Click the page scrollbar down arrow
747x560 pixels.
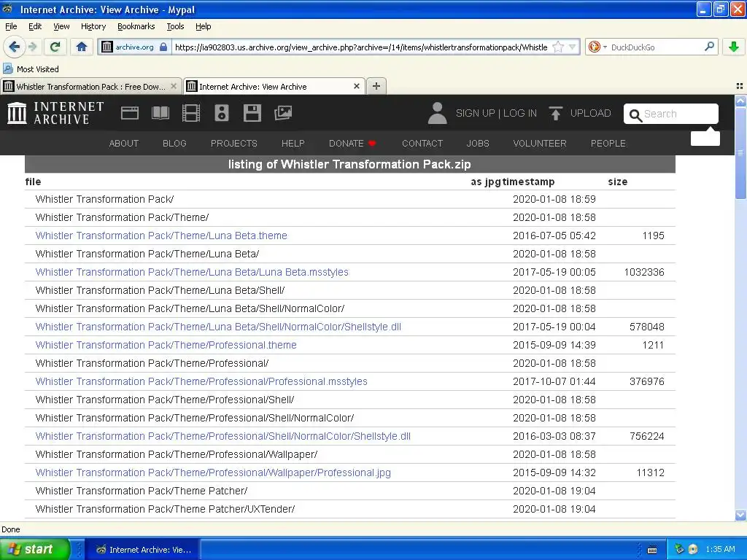click(740, 516)
